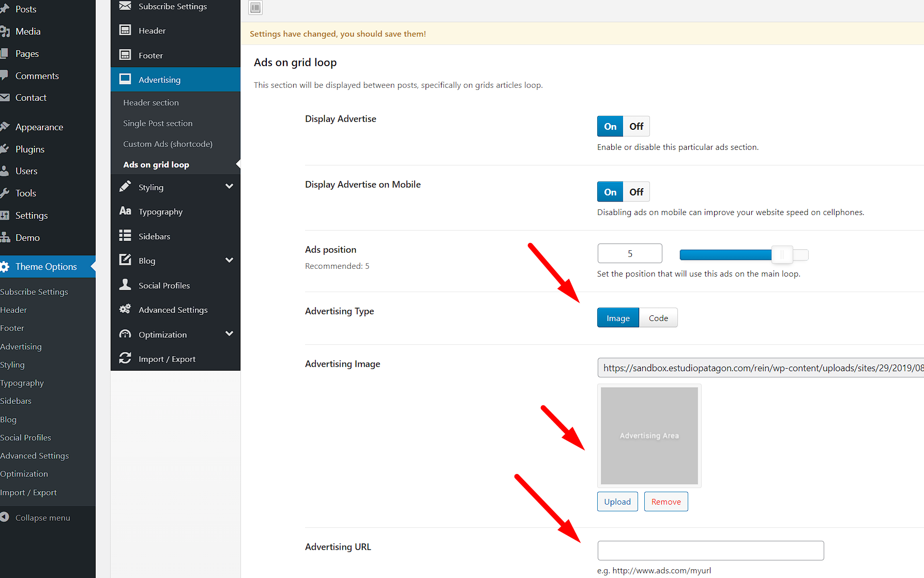924x578 pixels.
Task: Turn Display Advertise on Mobile Off
Action: pos(637,192)
